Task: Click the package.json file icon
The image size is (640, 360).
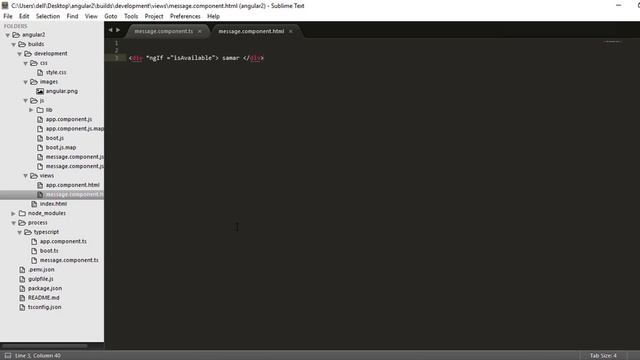Action: [22, 288]
